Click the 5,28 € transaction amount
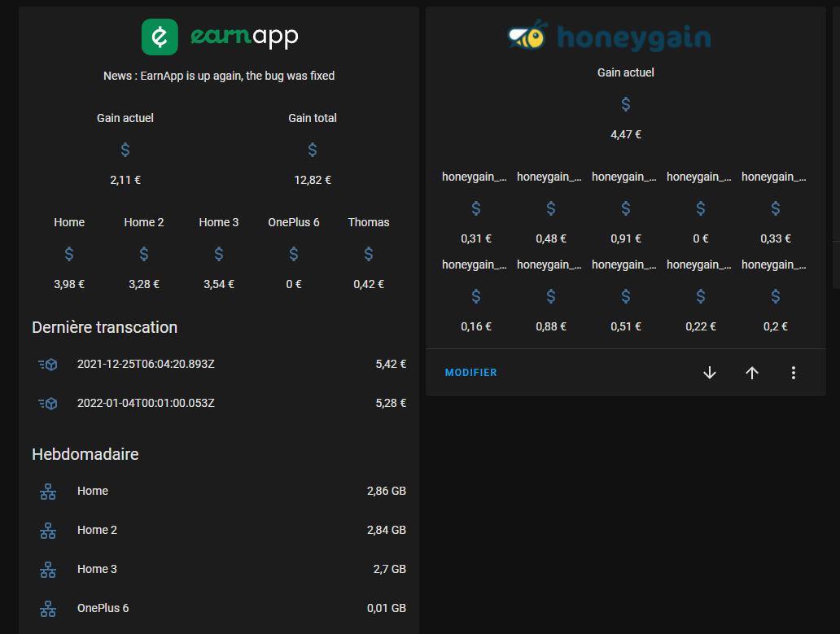The image size is (840, 634). click(391, 403)
